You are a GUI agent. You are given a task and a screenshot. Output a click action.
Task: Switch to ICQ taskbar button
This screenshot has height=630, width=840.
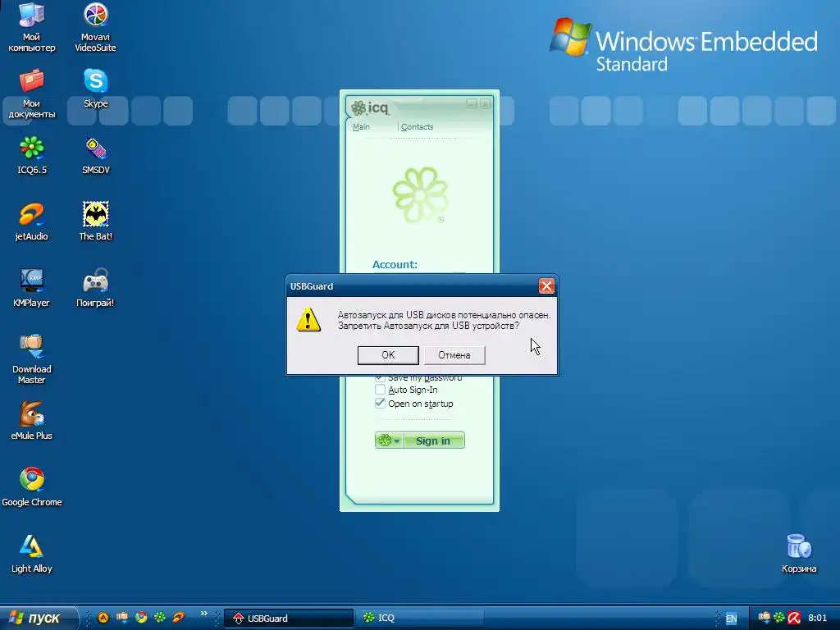420,619
